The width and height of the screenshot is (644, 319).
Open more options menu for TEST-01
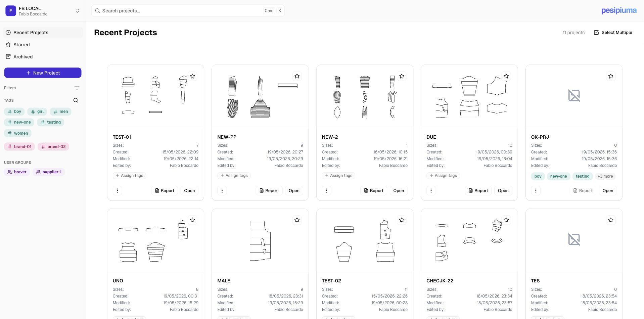[x=117, y=190]
